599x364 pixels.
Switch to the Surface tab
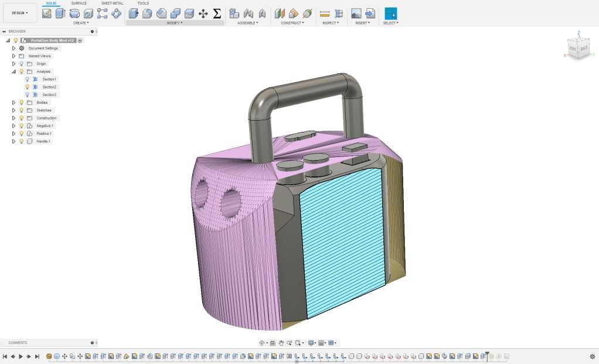(79, 3)
